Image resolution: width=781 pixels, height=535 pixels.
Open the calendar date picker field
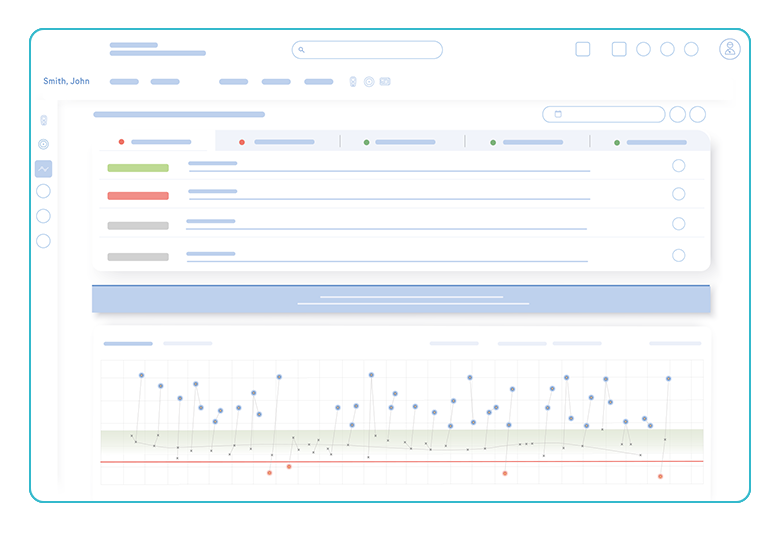pyautogui.click(x=603, y=115)
